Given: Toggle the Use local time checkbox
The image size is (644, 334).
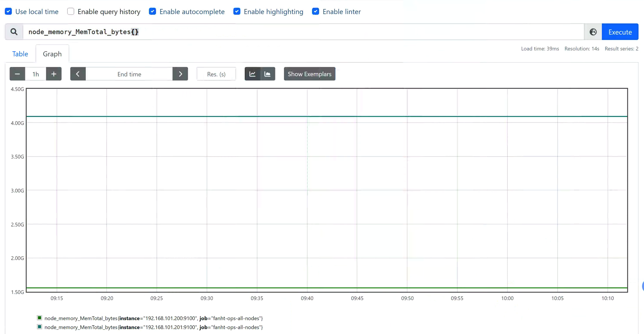Looking at the screenshot, I should tap(8, 11).
